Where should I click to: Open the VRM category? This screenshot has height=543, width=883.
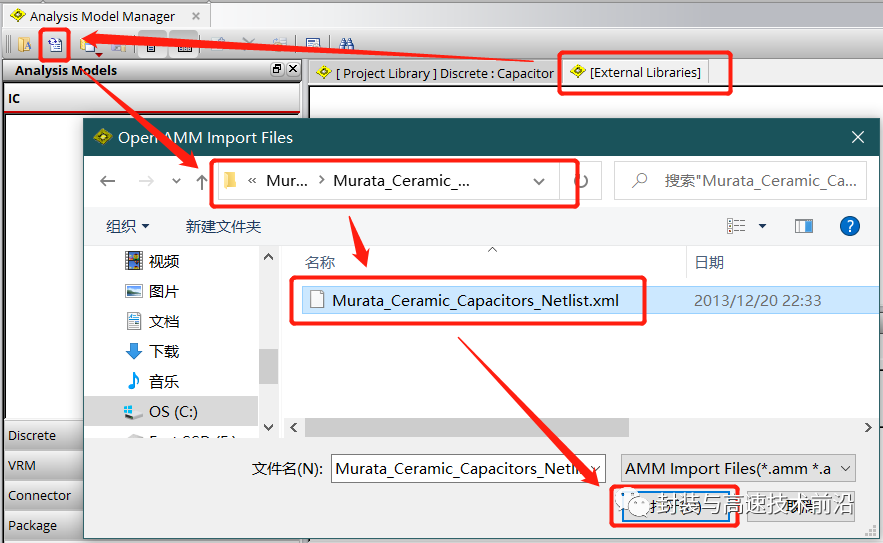pyautogui.click(x=44, y=466)
